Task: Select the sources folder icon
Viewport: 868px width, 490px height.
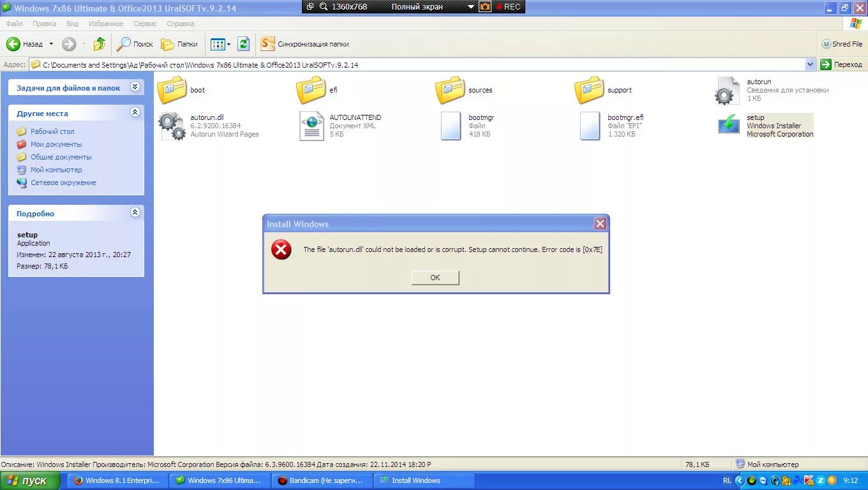Action: tap(450, 90)
